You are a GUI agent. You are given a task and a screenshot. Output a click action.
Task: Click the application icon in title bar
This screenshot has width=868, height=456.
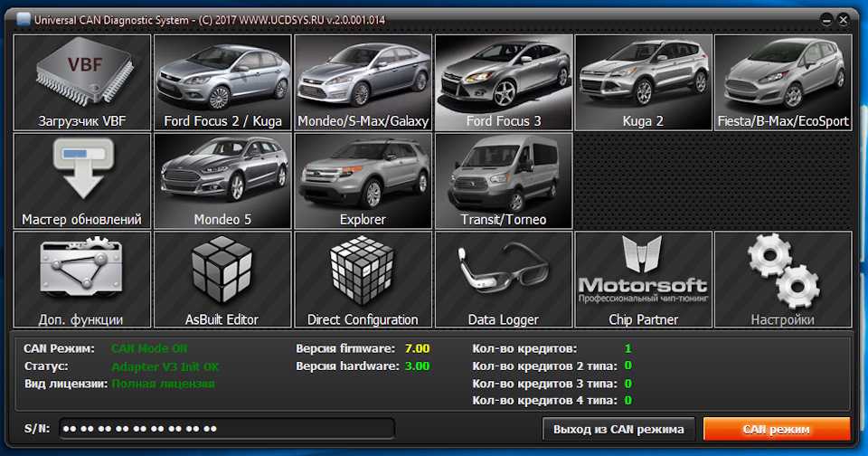click(x=24, y=20)
